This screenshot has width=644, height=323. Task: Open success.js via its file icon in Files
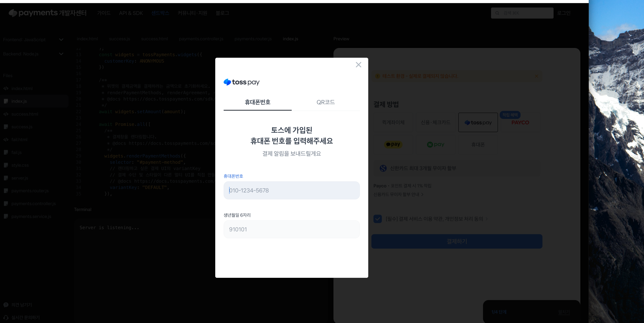point(6,127)
